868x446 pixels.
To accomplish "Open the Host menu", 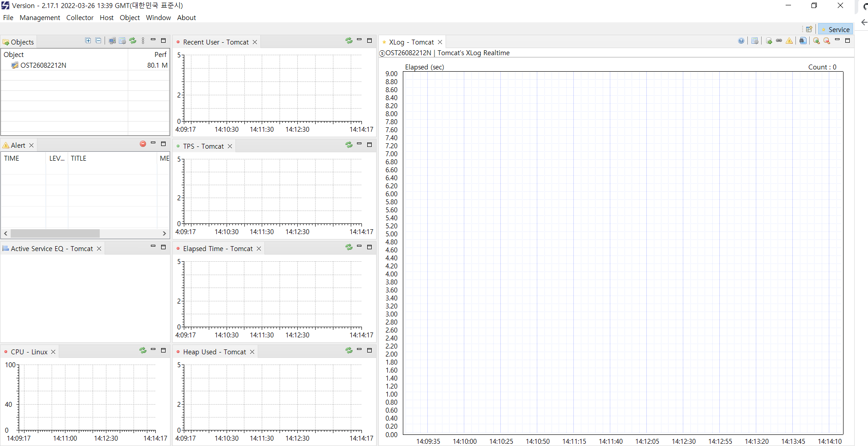I will [107, 18].
